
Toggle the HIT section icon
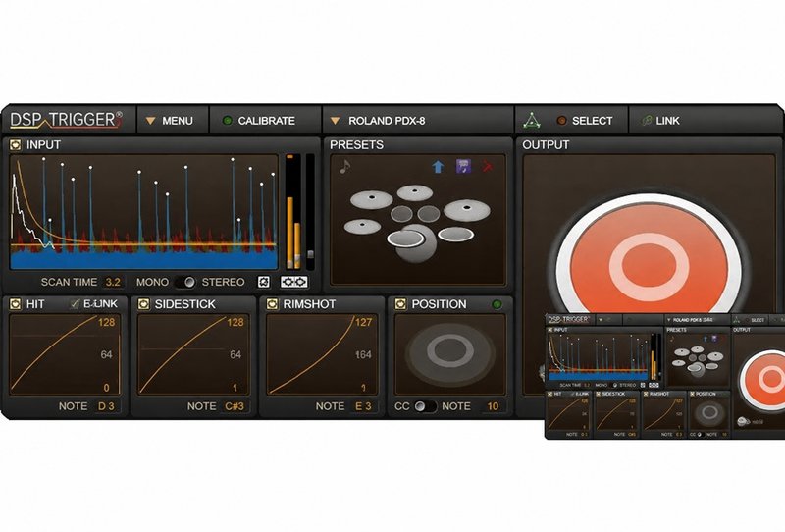click(16, 304)
